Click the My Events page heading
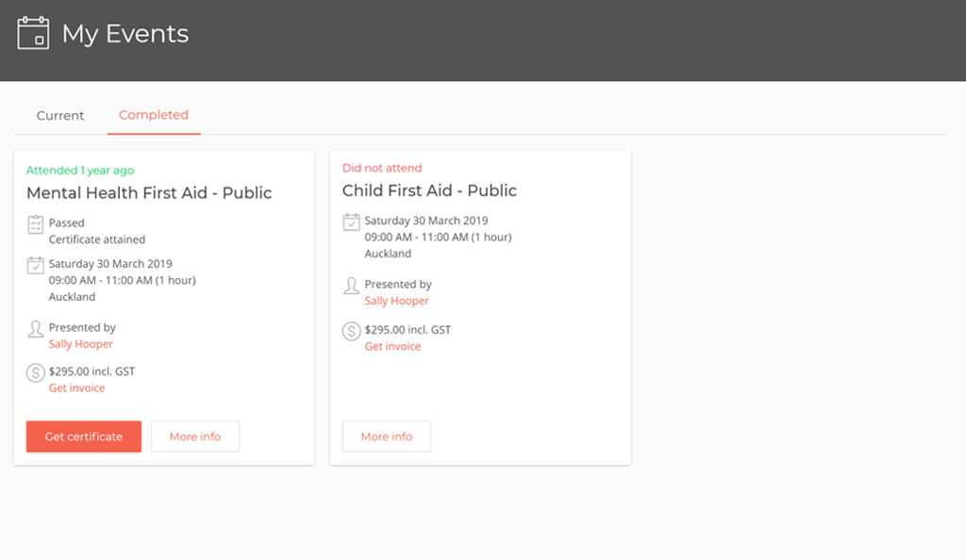 tap(125, 33)
